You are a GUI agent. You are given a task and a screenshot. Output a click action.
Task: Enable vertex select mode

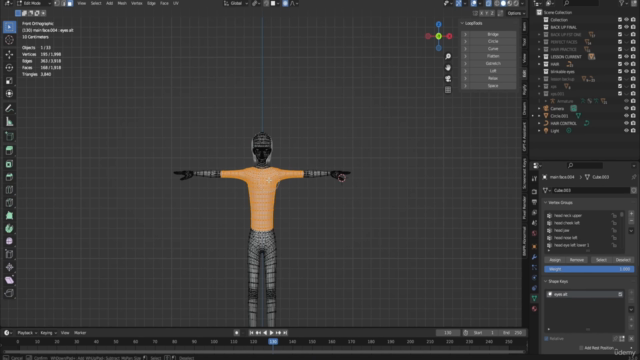click(57, 3)
